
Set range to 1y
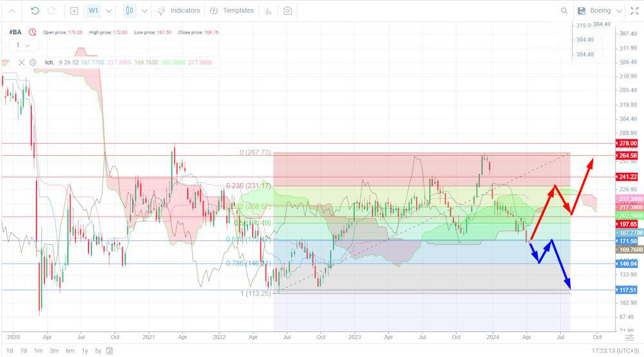tap(84, 351)
